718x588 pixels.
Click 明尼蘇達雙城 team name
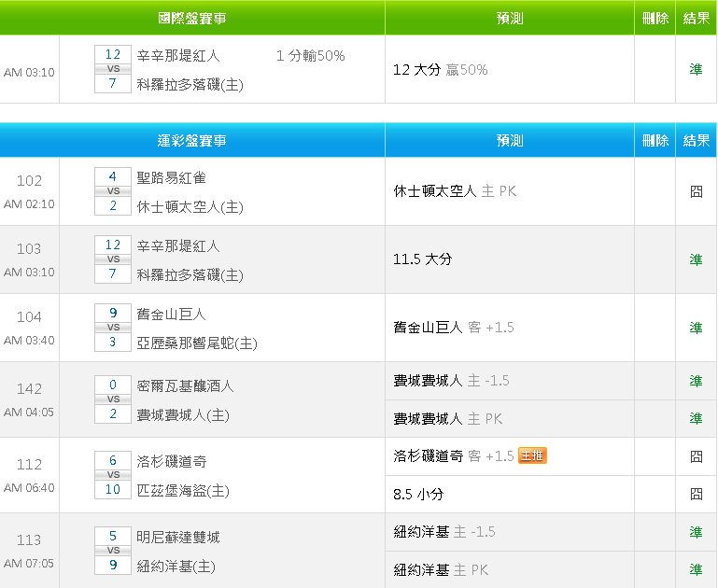[x=178, y=537]
